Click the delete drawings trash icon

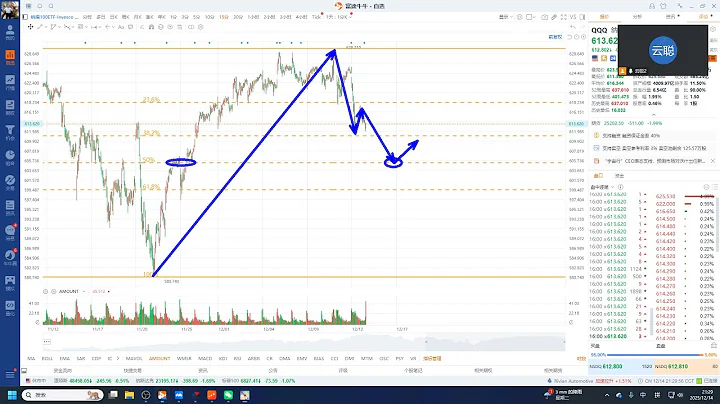[180, 27]
